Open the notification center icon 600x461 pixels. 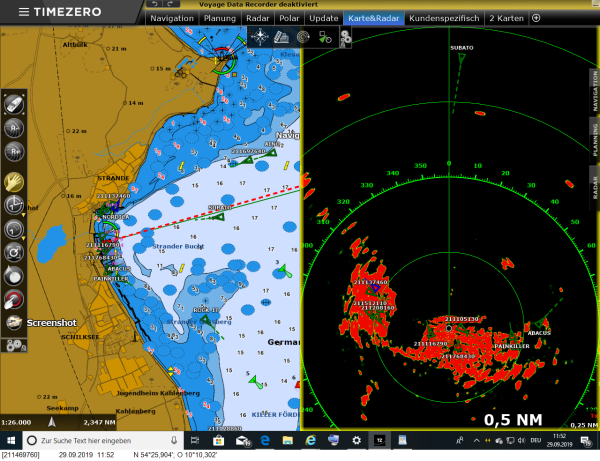(585, 441)
